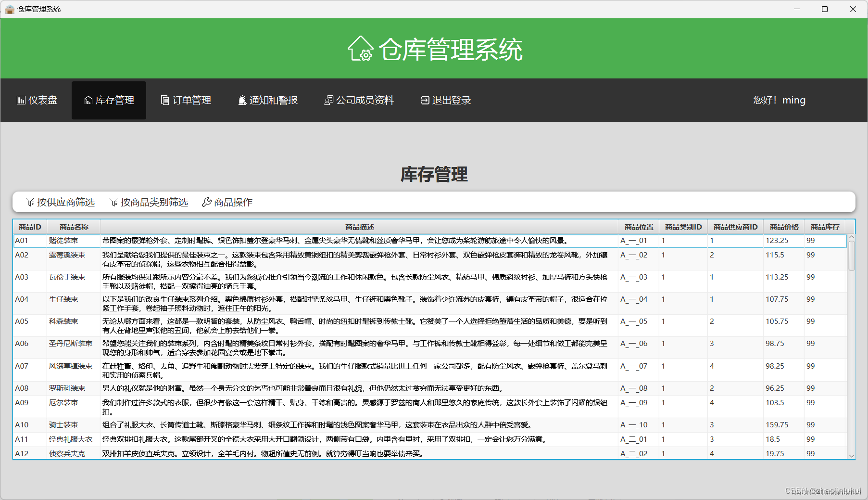Click the 商品价格 column header
The image size is (868, 500).
[x=783, y=227]
